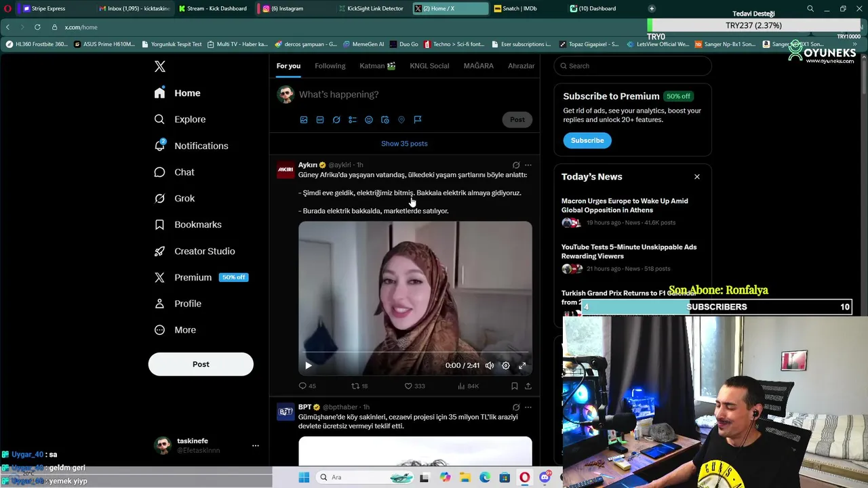Reload the page with browser refresh icon

(37, 27)
